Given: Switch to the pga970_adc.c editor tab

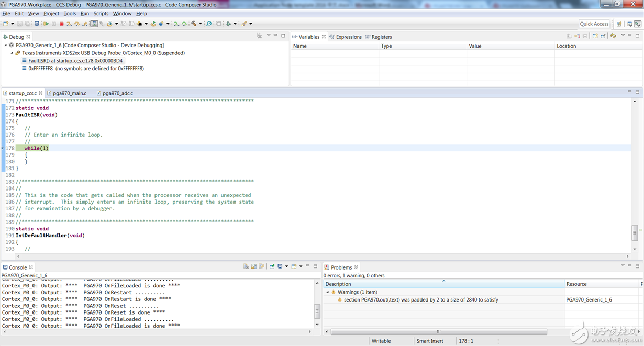Looking at the screenshot, I should (117, 93).
